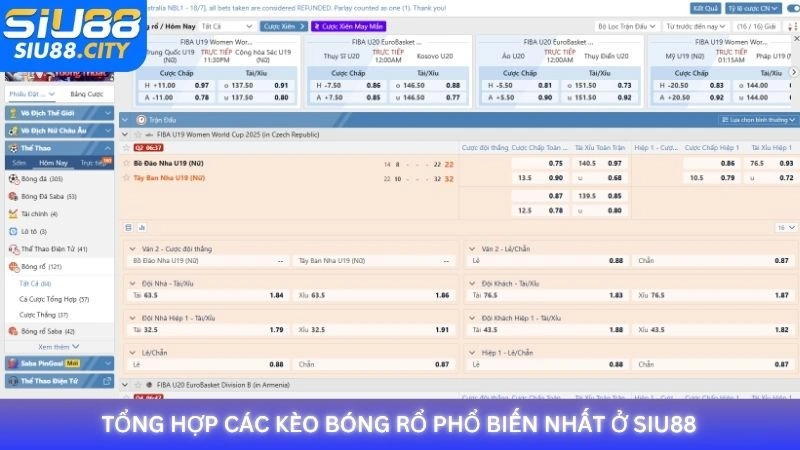Click the Vô Địch Nữ Châu Âu icon
Image resolution: width=800 pixels, height=450 pixels.
click(14, 131)
